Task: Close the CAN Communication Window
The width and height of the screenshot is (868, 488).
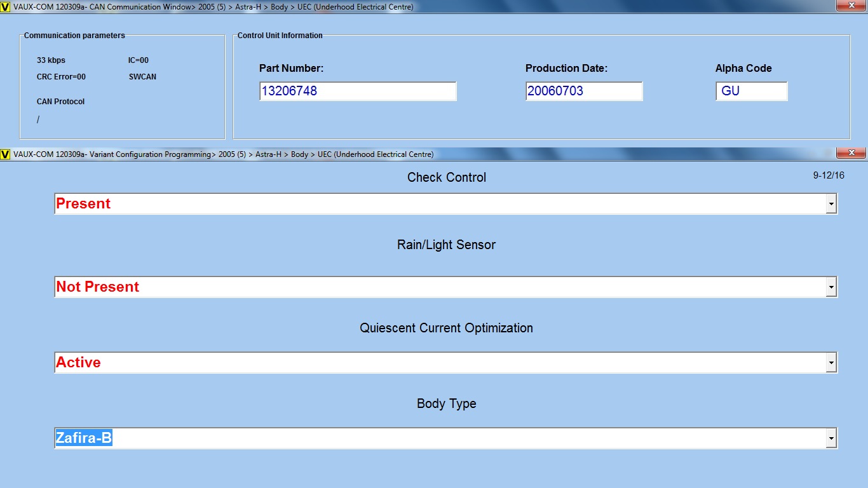Action: (850, 6)
